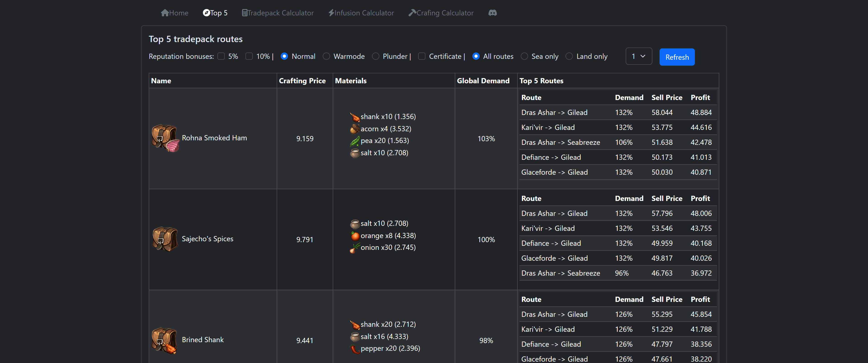The height and width of the screenshot is (363, 868).
Task: Select the Warmode radio button
Action: click(x=326, y=56)
